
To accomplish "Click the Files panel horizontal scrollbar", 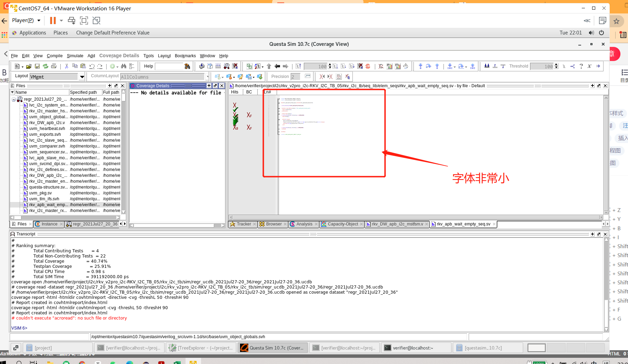I will [65, 218].
